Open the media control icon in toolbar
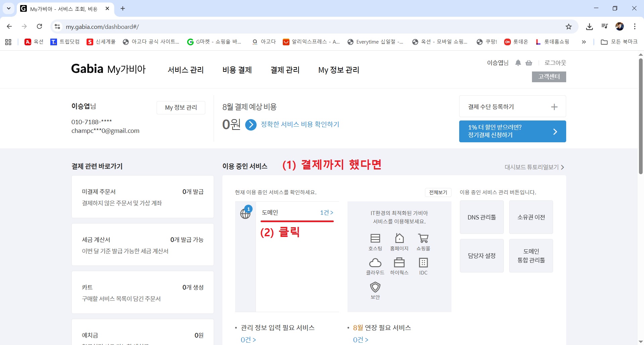 coord(604,27)
